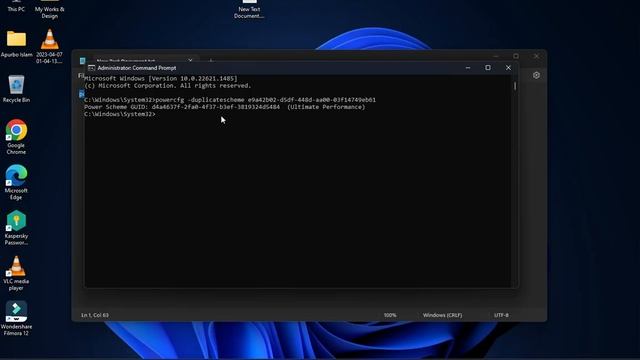Click the Administrator: Command Prompt title
The height and width of the screenshot is (360, 640).
pyautogui.click(x=137, y=68)
